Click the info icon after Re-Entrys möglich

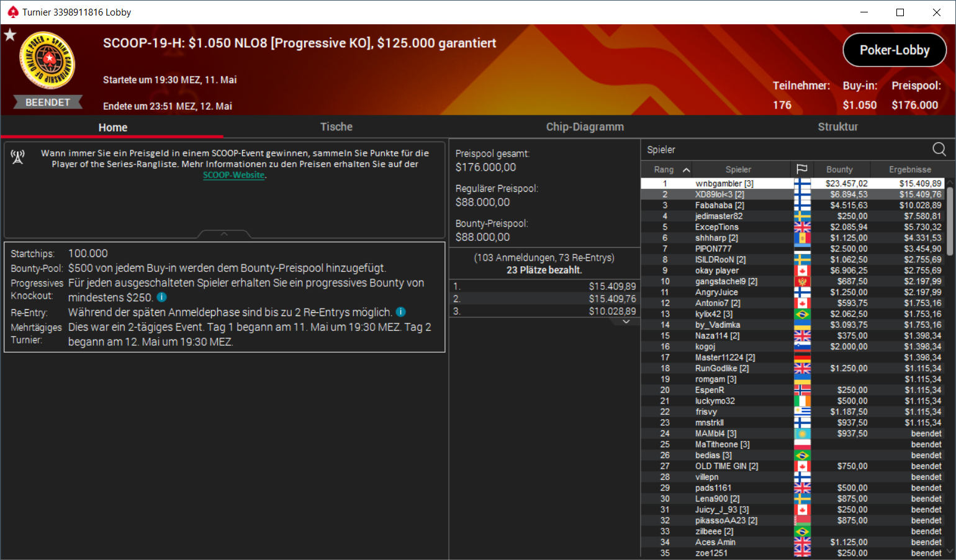point(401,312)
